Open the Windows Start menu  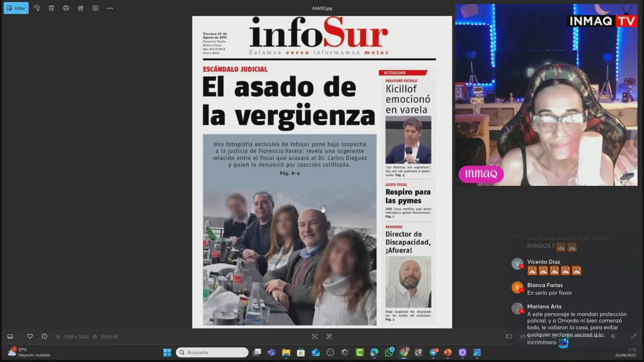tap(167, 352)
